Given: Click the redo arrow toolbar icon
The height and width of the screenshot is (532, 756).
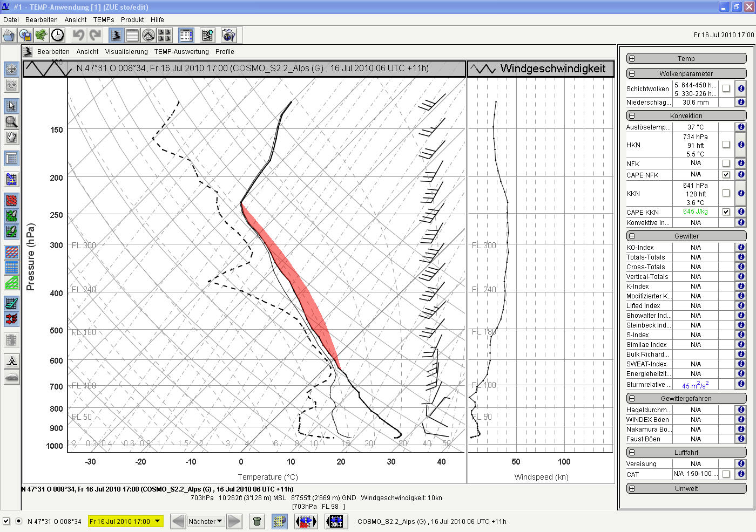Looking at the screenshot, I should pyautogui.click(x=95, y=36).
